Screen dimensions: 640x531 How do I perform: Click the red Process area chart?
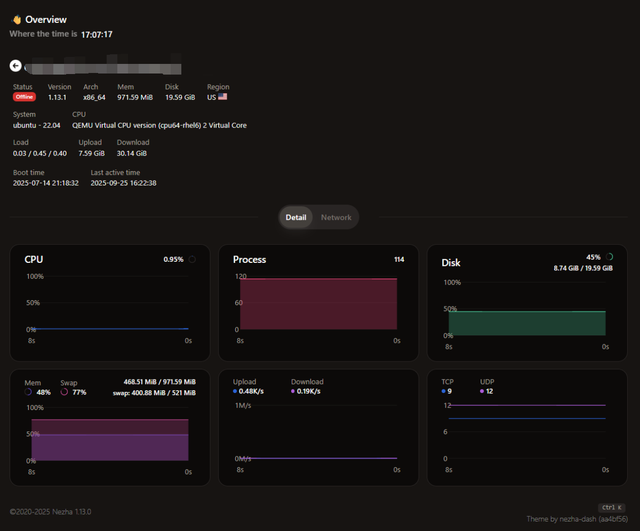pos(318,304)
